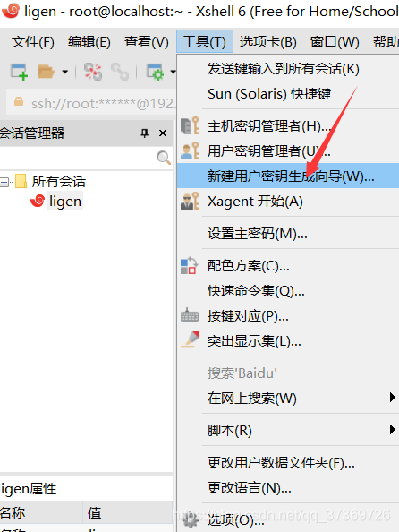Click the Xagent agent icon
Image resolution: width=399 pixels, height=532 pixels.
pos(190,201)
